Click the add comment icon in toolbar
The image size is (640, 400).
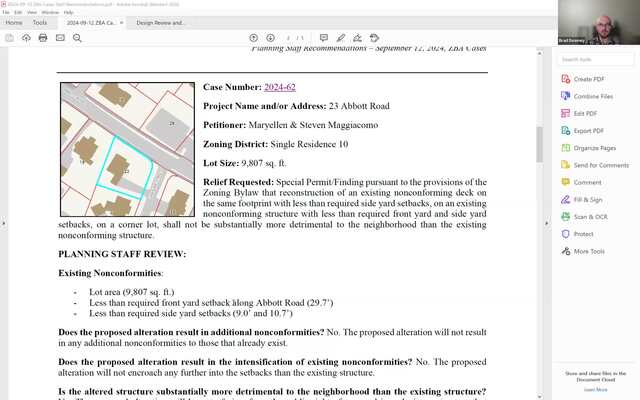coord(322,38)
